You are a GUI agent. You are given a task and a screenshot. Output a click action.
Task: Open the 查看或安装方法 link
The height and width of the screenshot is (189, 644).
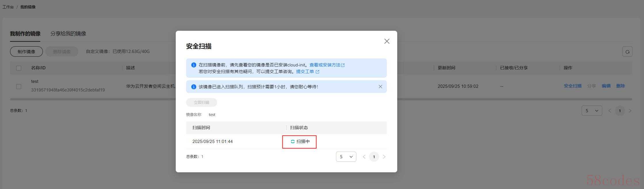[x=325, y=65]
